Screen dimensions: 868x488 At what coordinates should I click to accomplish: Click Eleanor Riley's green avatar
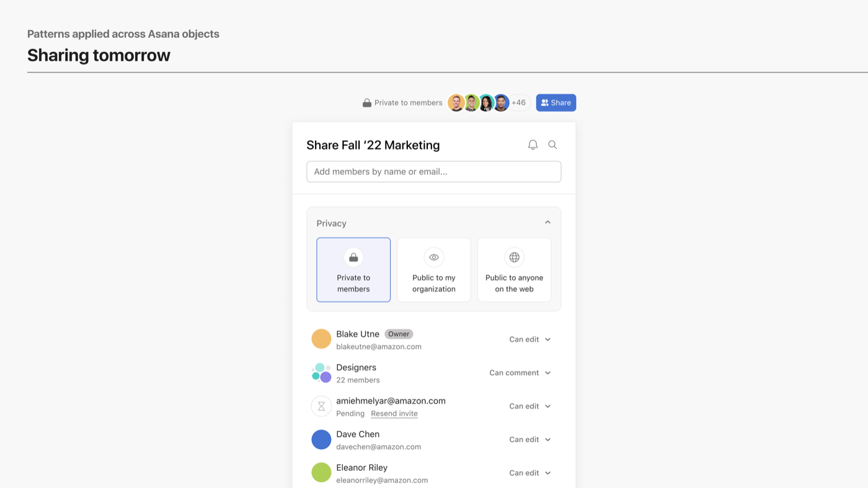[321, 472]
